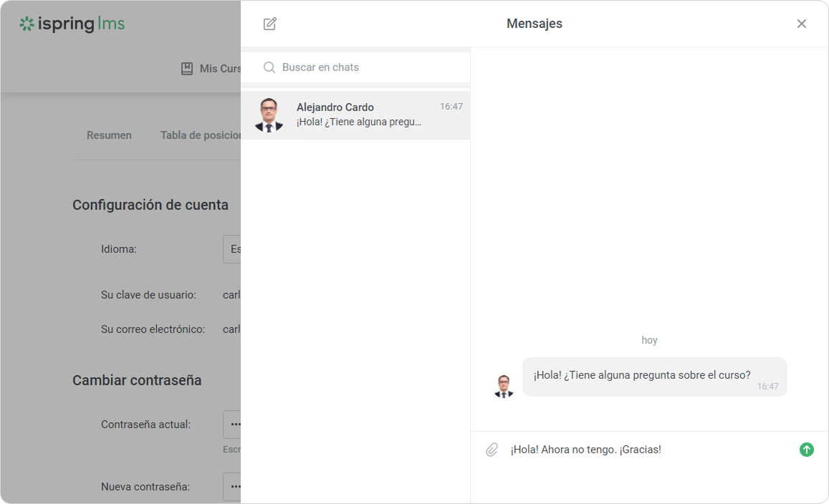Select Alejandro Cardo's avatar in chat list
The image size is (829, 504).
[269, 115]
